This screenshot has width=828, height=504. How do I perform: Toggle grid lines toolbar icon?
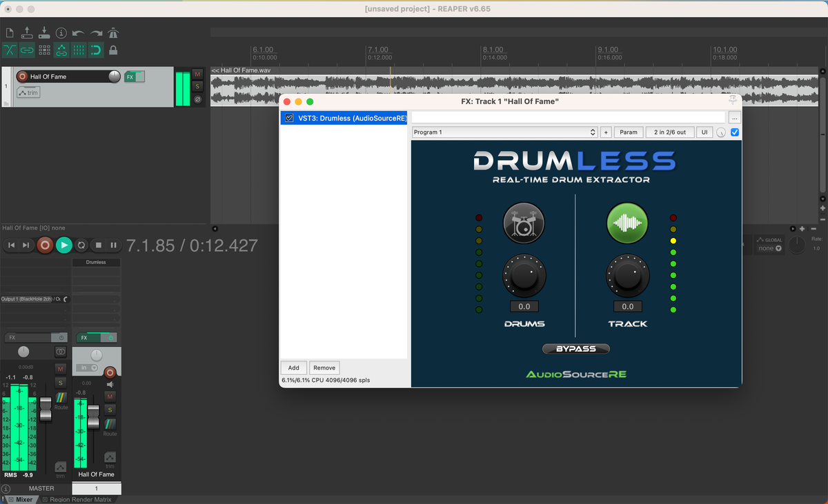pyautogui.click(x=79, y=50)
